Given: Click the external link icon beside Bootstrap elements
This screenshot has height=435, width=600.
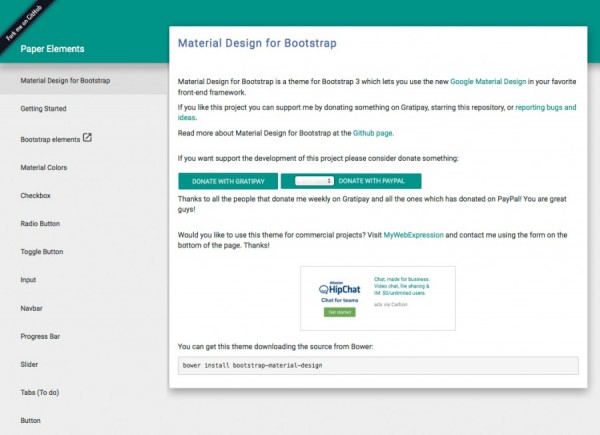Looking at the screenshot, I should (87, 137).
